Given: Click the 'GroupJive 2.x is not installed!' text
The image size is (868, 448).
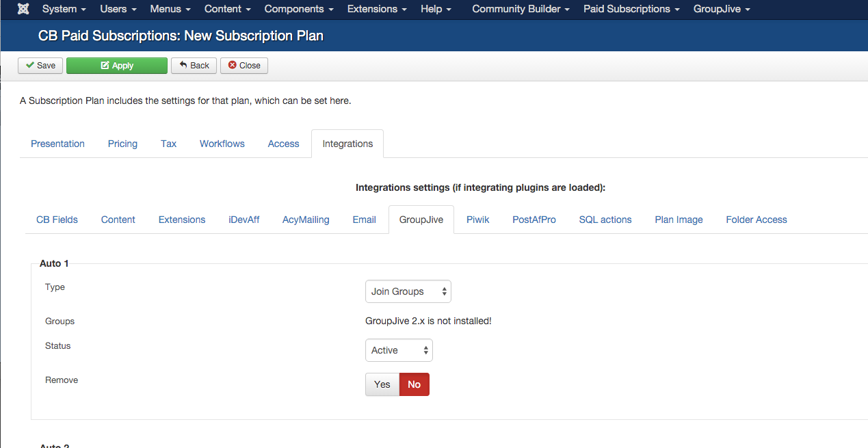Looking at the screenshot, I should click(428, 321).
